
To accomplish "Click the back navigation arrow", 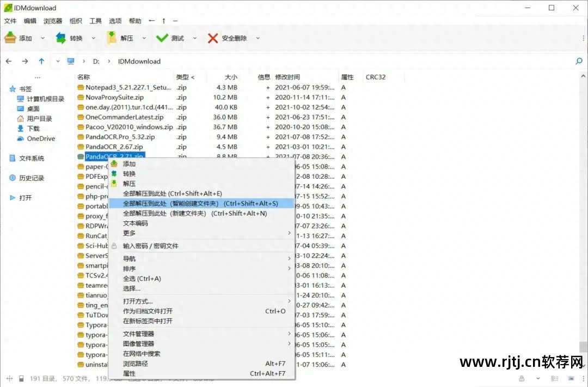I will 8,61.
